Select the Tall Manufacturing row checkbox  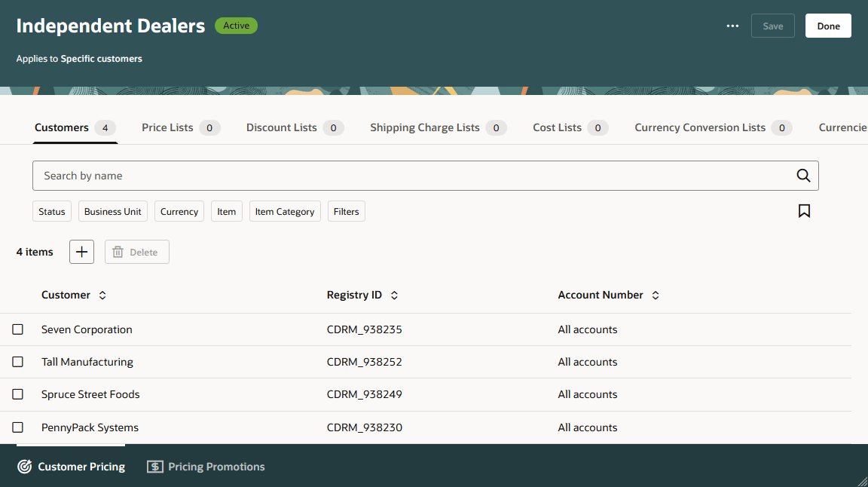coord(18,362)
